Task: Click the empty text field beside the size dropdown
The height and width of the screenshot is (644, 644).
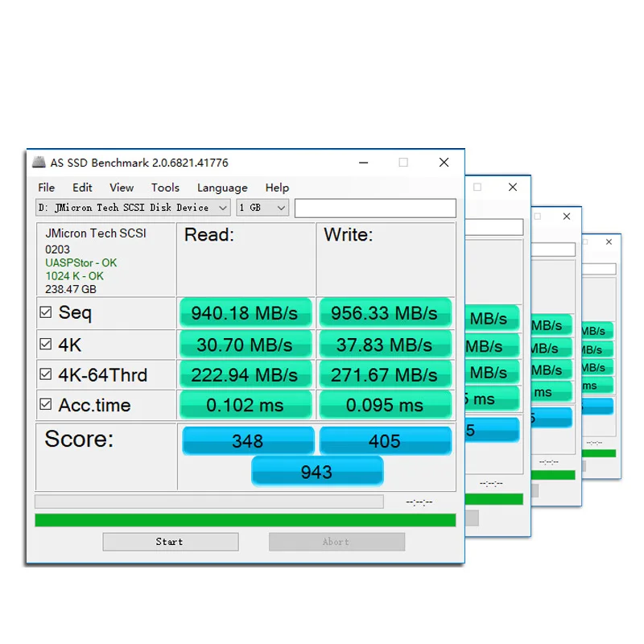Action: (x=375, y=208)
